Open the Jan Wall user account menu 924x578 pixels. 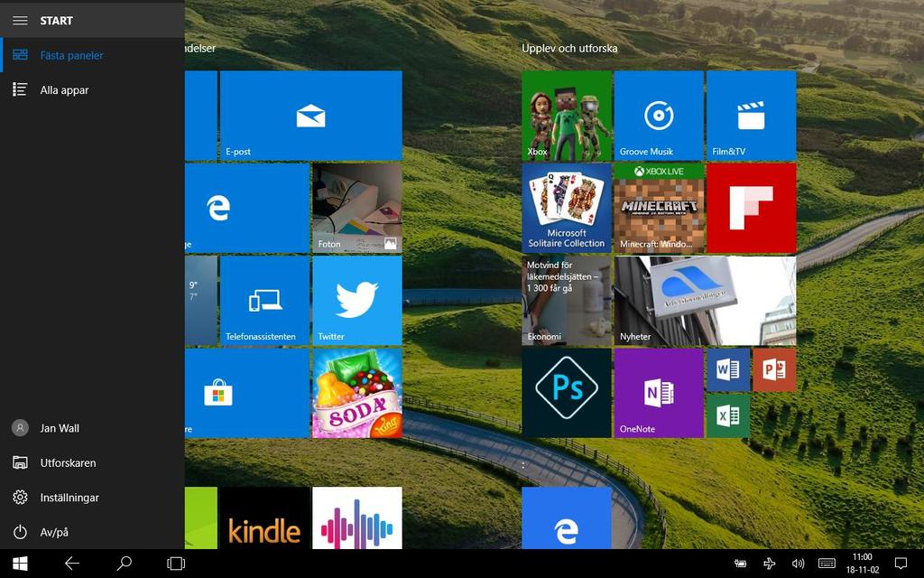[93, 428]
